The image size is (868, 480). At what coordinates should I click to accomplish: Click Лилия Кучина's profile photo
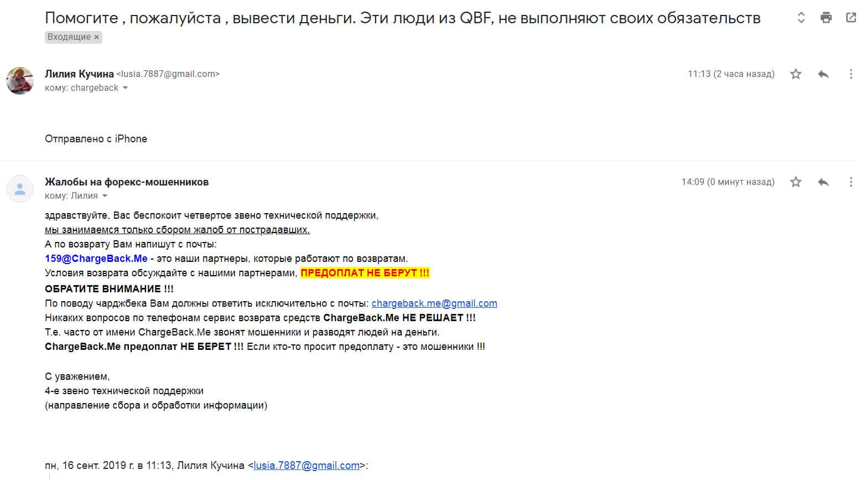(x=20, y=81)
